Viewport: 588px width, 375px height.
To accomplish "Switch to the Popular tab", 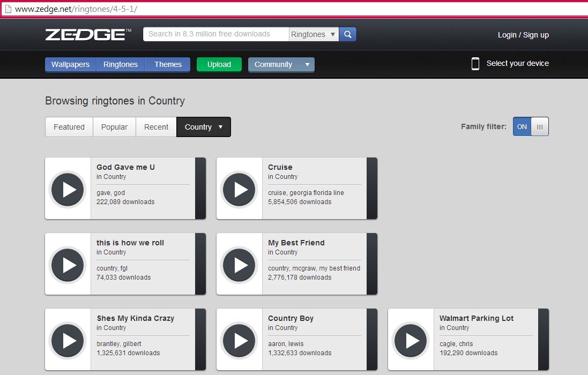I will click(x=114, y=127).
